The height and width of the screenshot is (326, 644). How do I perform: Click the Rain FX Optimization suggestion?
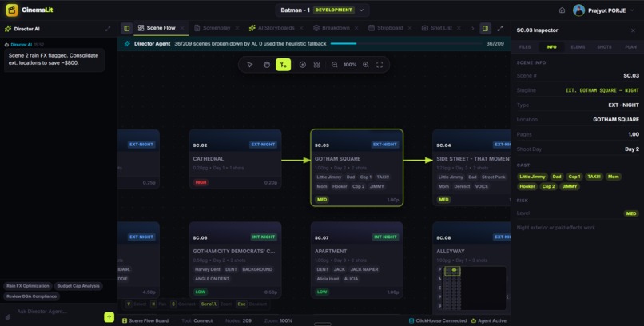point(27,286)
